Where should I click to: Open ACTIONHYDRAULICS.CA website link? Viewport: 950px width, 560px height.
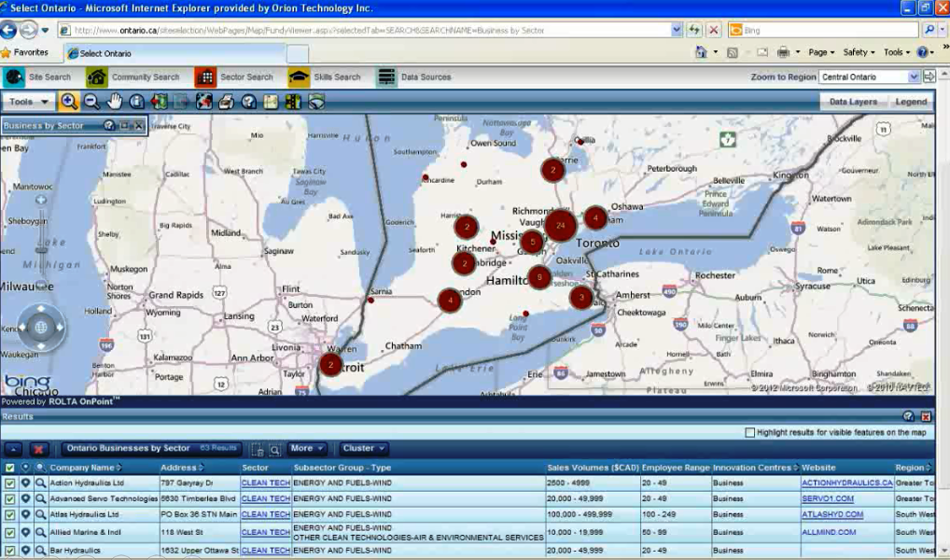click(847, 483)
